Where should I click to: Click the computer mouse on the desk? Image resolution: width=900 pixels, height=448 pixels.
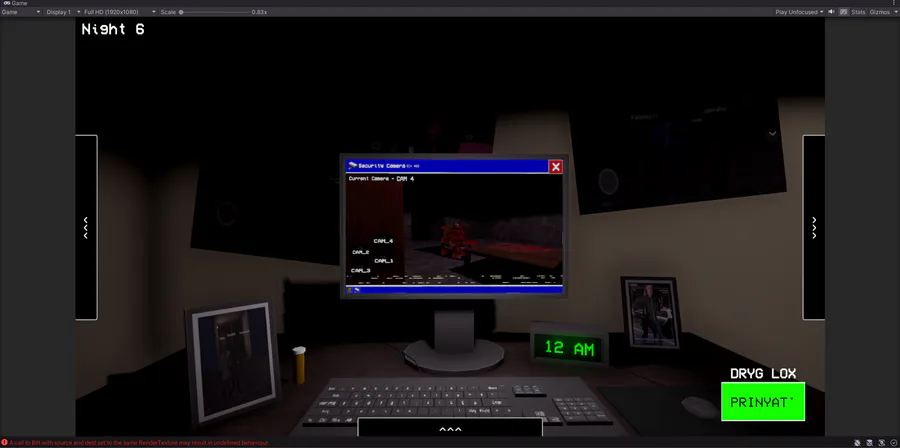699,407
